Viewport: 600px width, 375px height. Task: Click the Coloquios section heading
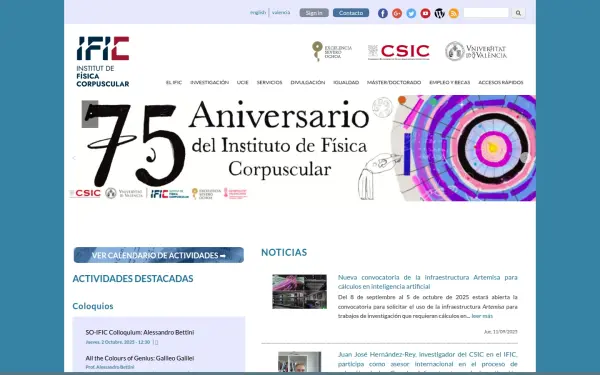tap(93, 306)
